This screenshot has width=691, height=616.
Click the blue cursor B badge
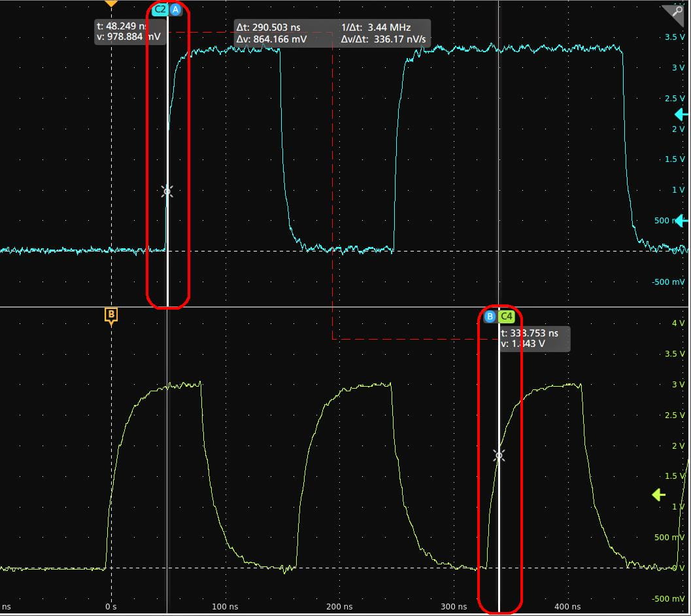click(490, 317)
